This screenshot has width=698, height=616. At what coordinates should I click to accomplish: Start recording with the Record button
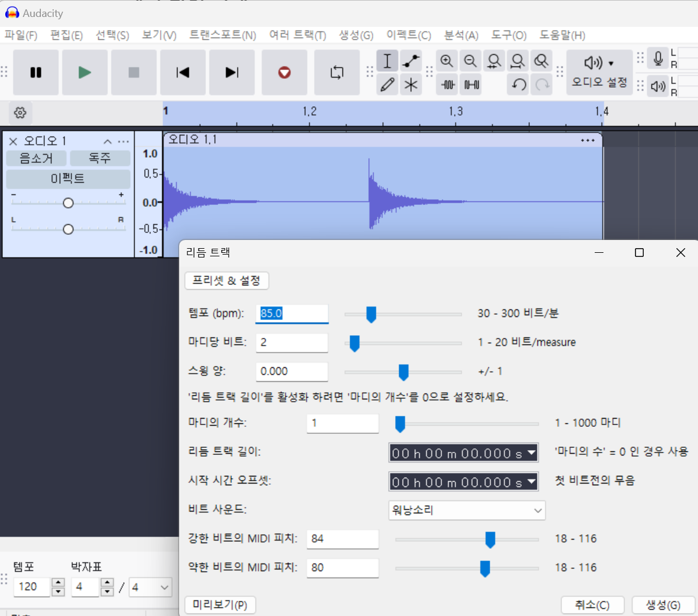284,72
